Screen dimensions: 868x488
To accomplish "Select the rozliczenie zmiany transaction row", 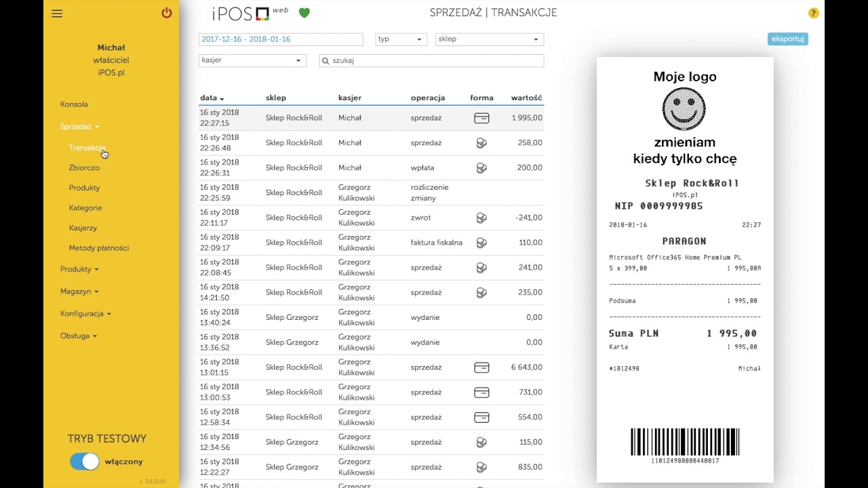I will (371, 192).
